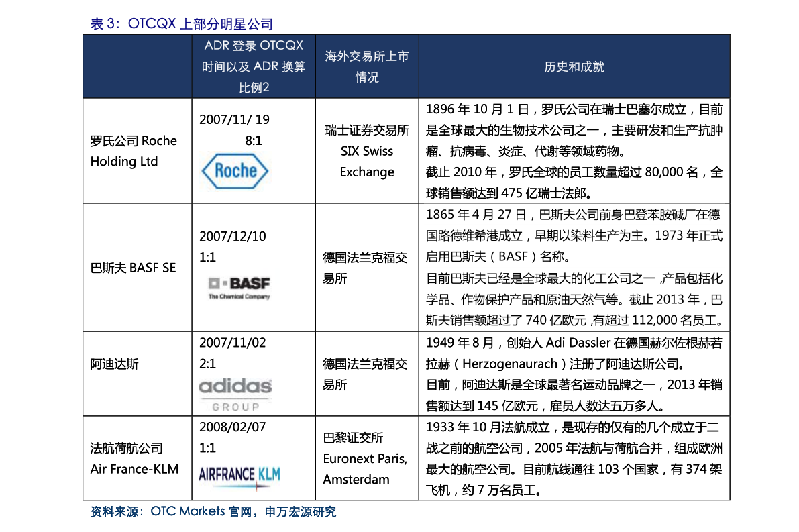Click the date '2007/11/02'
Viewport: 799px width, 532px height.
coord(232,342)
